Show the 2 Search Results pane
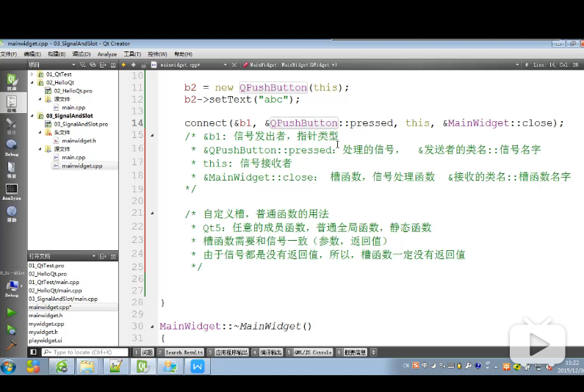This screenshot has height=392, width=584. pos(181,352)
